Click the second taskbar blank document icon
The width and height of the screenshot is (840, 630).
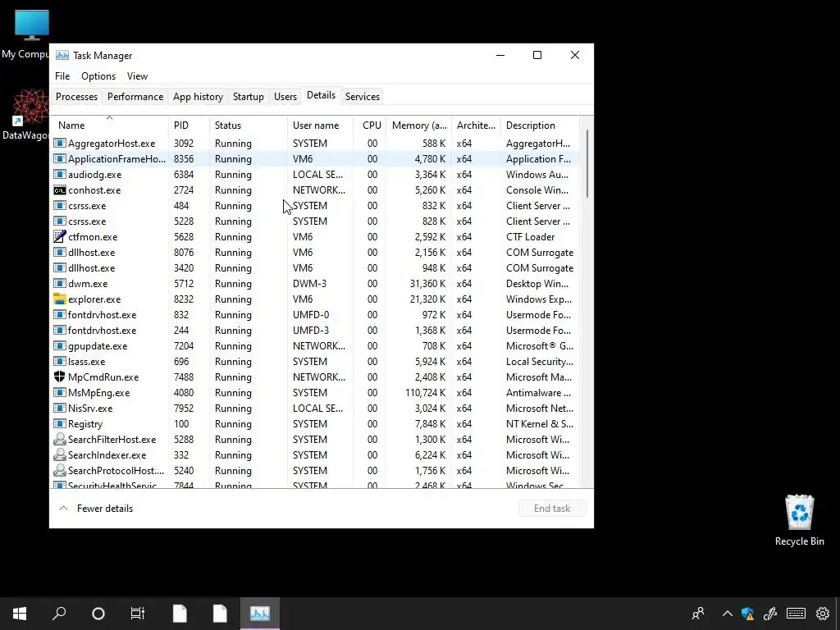tap(220, 614)
